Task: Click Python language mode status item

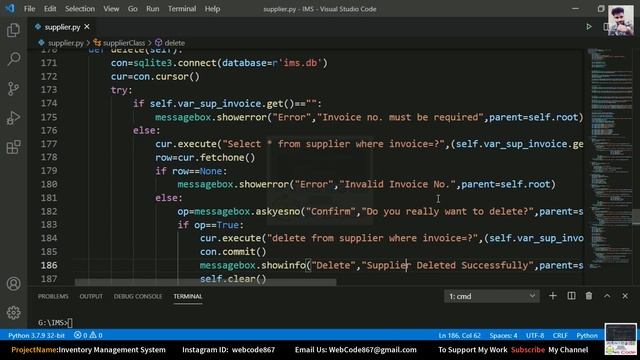Action: pyautogui.click(x=587, y=335)
